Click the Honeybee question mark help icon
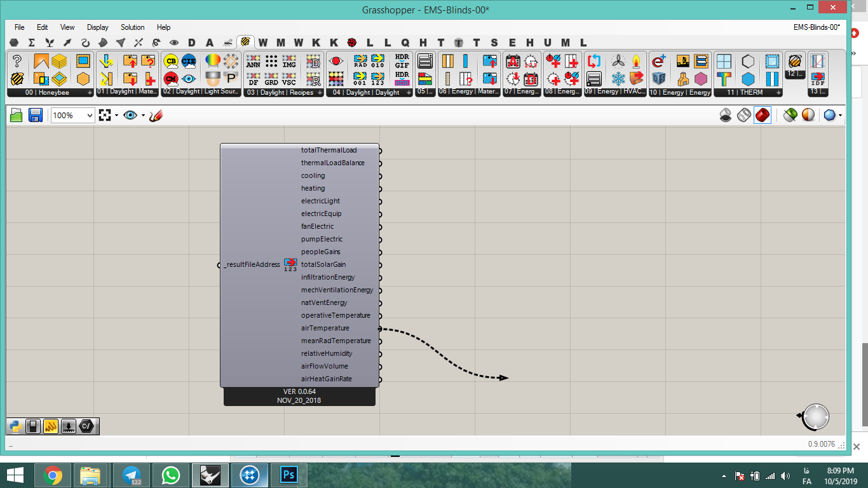The height and width of the screenshot is (488, 868). click(x=17, y=61)
